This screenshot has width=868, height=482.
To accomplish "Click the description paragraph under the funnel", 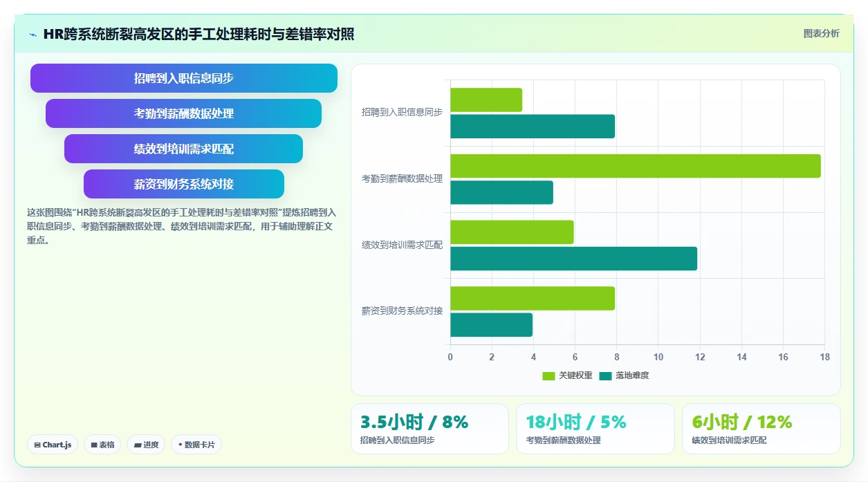I will point(182,227).
